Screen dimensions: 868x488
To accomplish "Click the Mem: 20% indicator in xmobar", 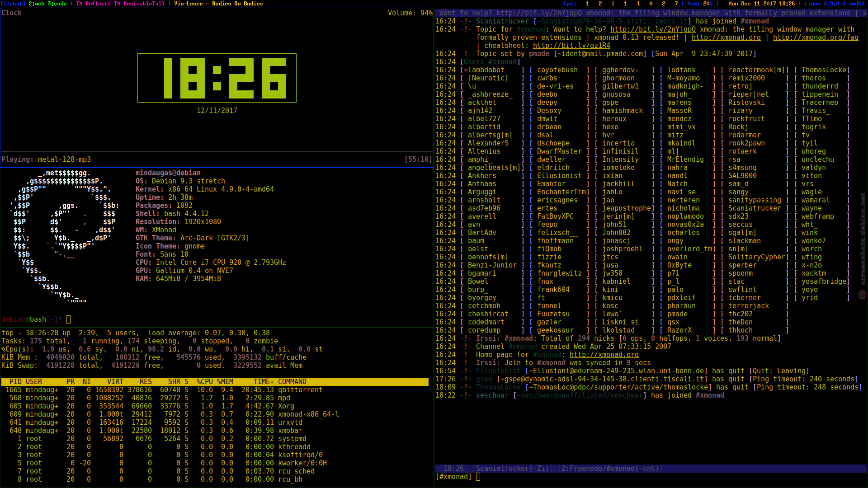I will (x=700, y=4).
